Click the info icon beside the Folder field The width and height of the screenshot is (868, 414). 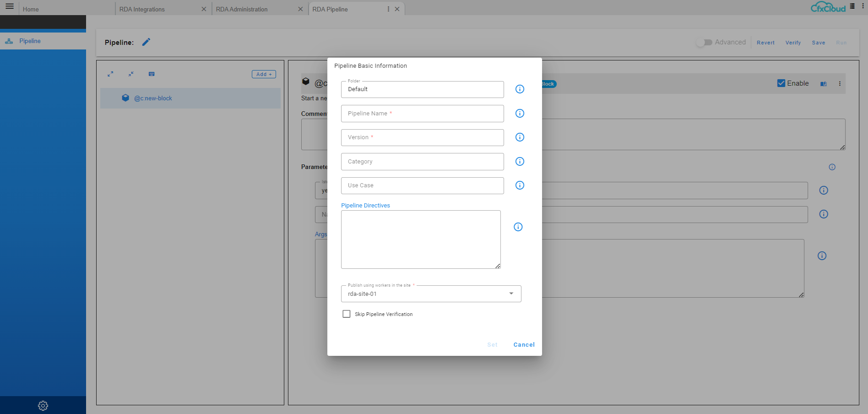pyautogui.click(x=520, y=89)
